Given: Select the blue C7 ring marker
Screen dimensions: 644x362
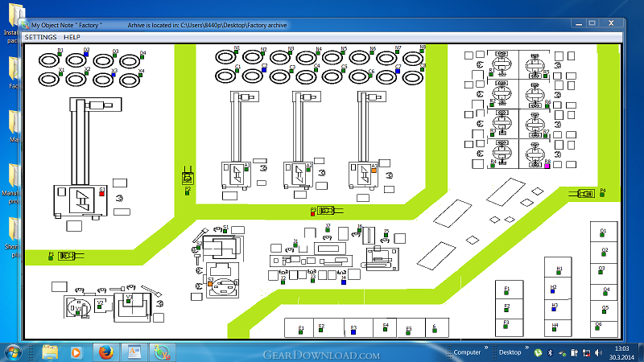Looking at the screenshot, I should click(398, 71).
